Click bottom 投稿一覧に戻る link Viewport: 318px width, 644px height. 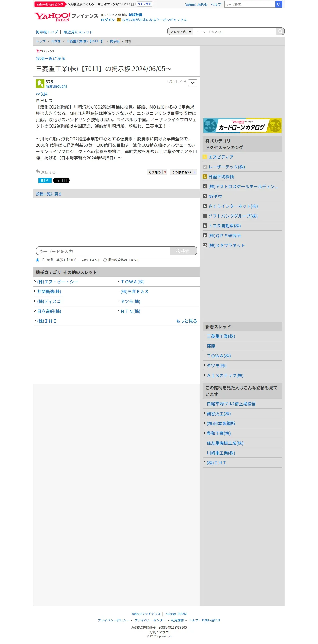pos(49,194)
